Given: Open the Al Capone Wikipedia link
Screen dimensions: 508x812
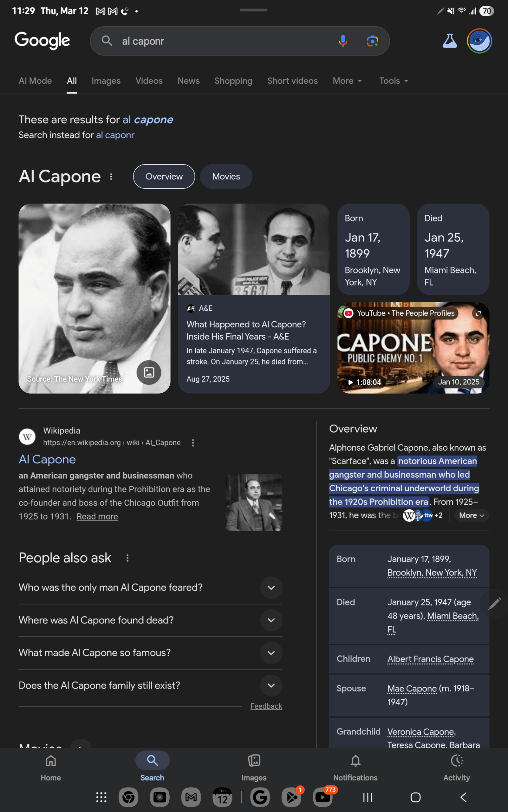Looking at the screenshot, I should point(47,459).
